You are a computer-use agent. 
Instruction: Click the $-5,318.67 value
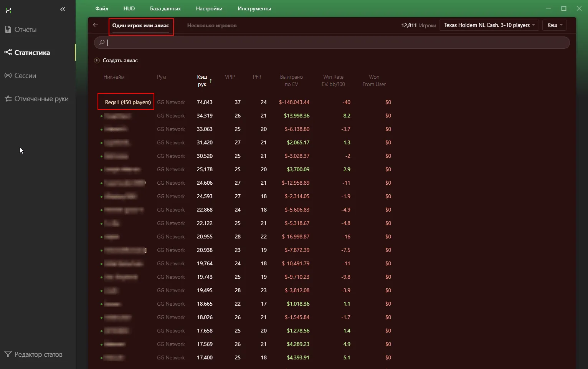coord(297,223)
